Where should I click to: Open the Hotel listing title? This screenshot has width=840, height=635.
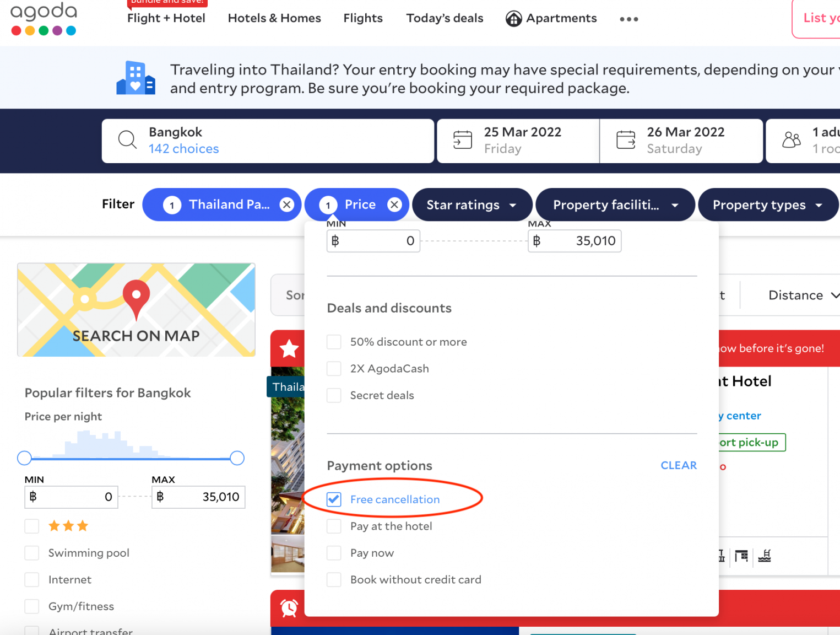(x=745, y=381)
